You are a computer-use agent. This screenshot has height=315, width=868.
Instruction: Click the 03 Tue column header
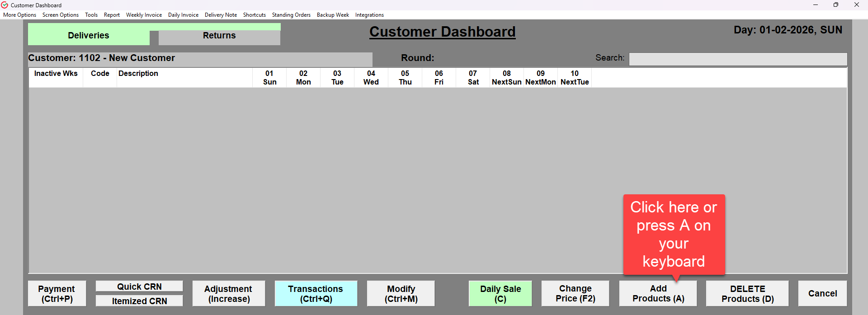pyautogui.click(x=337, y=78)
